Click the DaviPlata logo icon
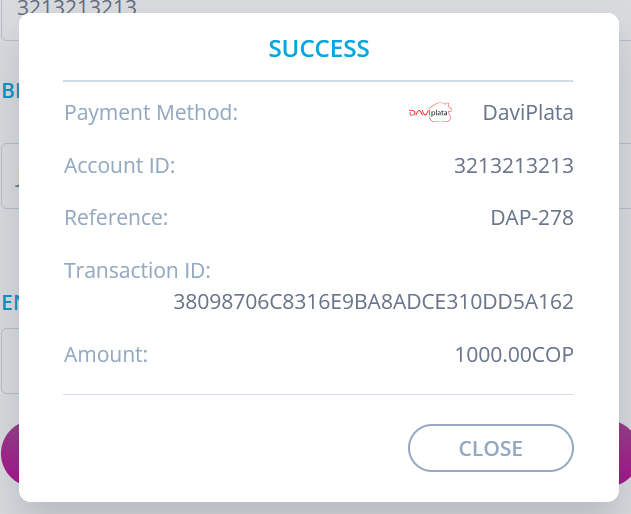This screenshot has height=514, width=631. 430,113
